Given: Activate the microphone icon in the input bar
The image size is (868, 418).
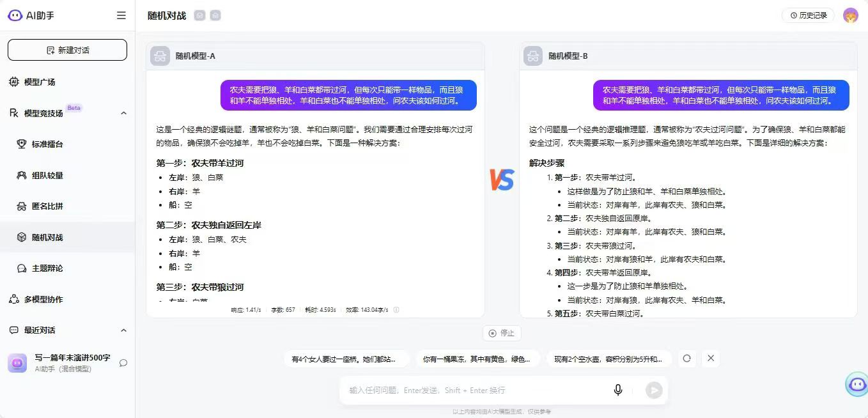Looking at the screenshot, I should 617,389.
